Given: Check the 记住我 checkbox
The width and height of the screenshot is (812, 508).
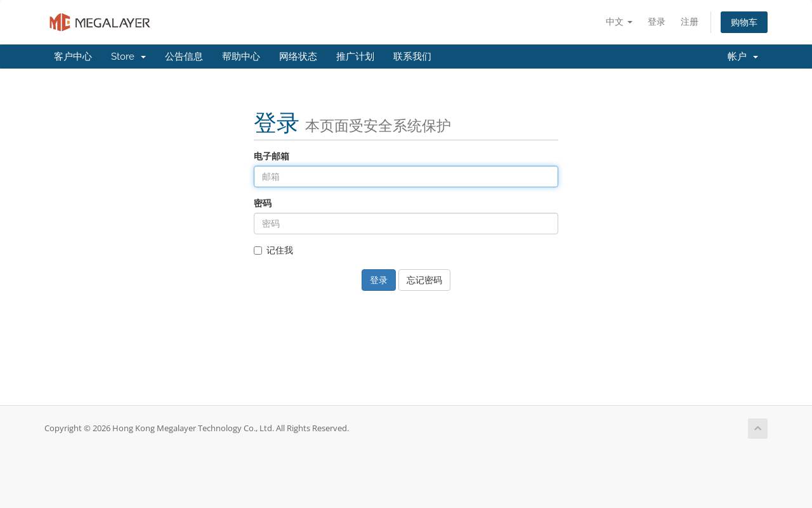Looking at the screenshot, I should 258,250.
